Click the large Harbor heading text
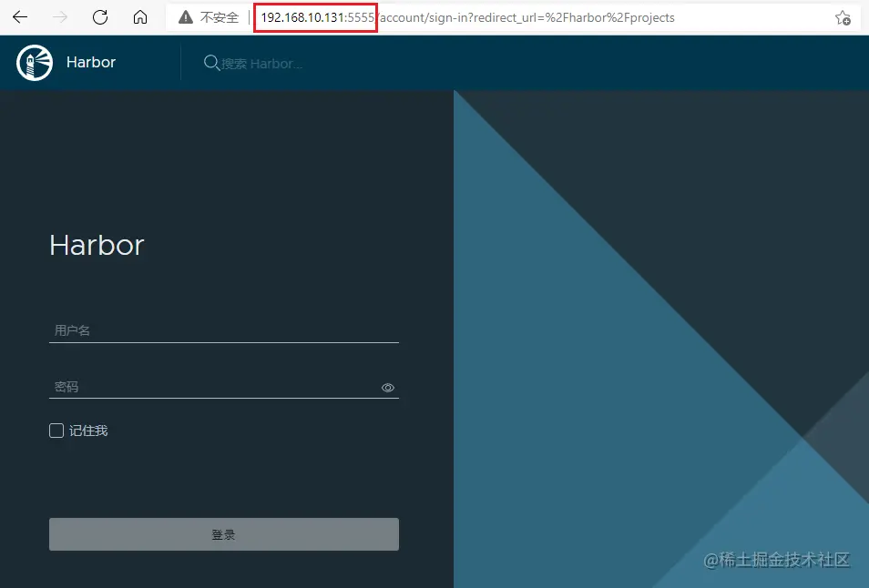The image size is (869, 588). [97, 245]
